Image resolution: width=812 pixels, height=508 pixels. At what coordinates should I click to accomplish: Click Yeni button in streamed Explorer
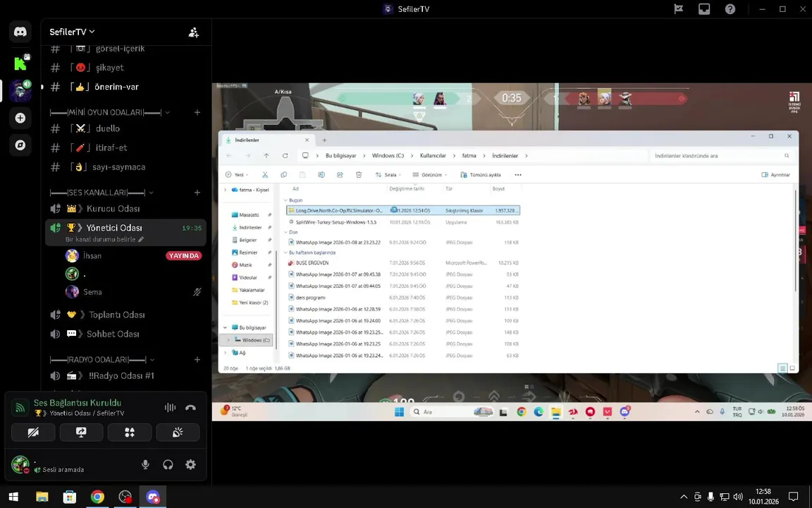click(236, 175)
